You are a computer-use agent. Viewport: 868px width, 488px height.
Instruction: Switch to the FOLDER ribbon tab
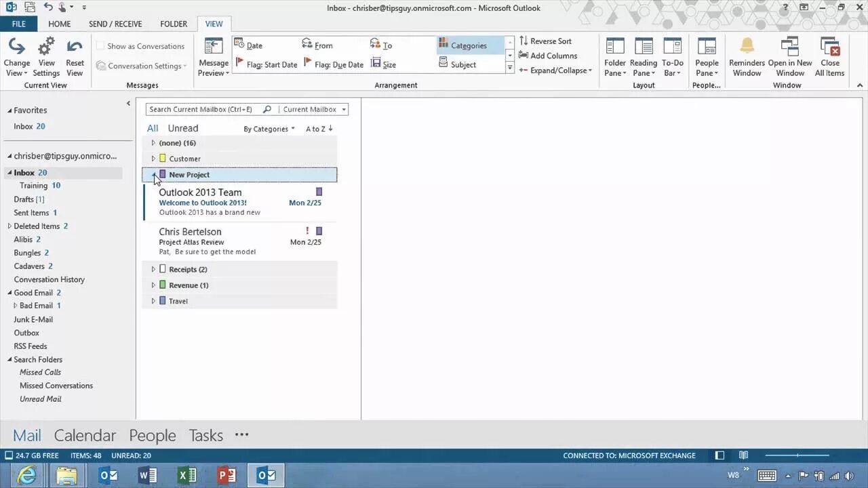tap(174, 24)
